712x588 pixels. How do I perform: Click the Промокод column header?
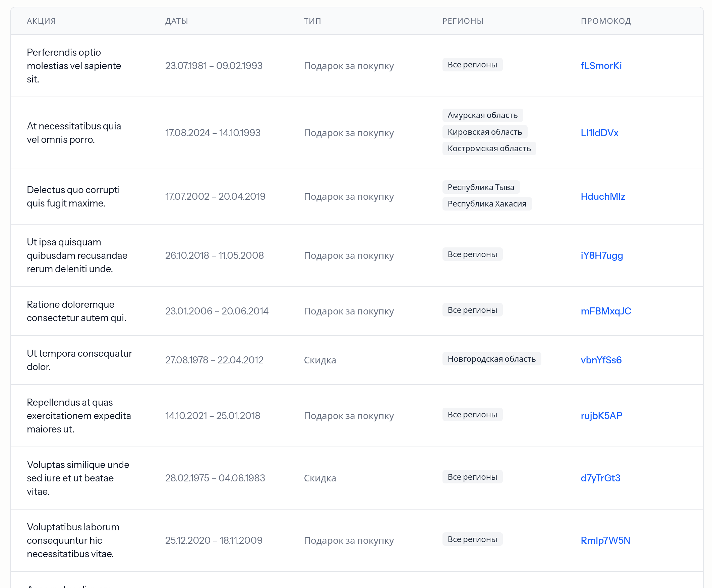tap(606, 21)
